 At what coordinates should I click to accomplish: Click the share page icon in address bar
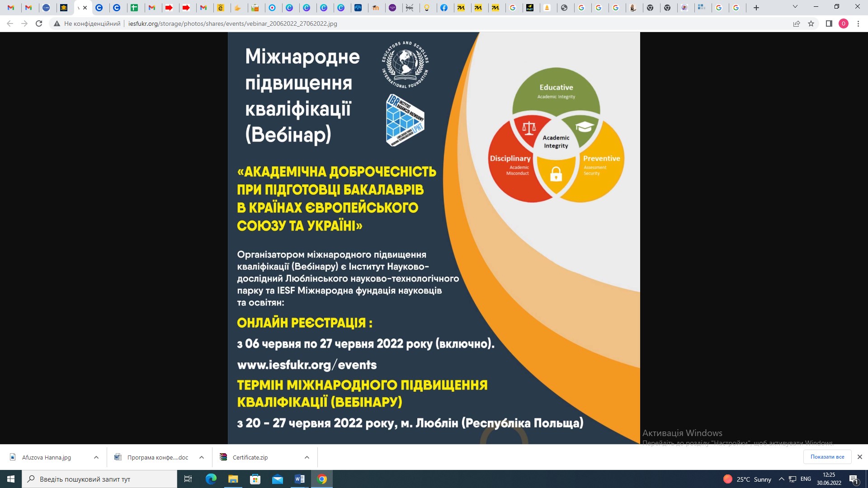click(797, 23)
